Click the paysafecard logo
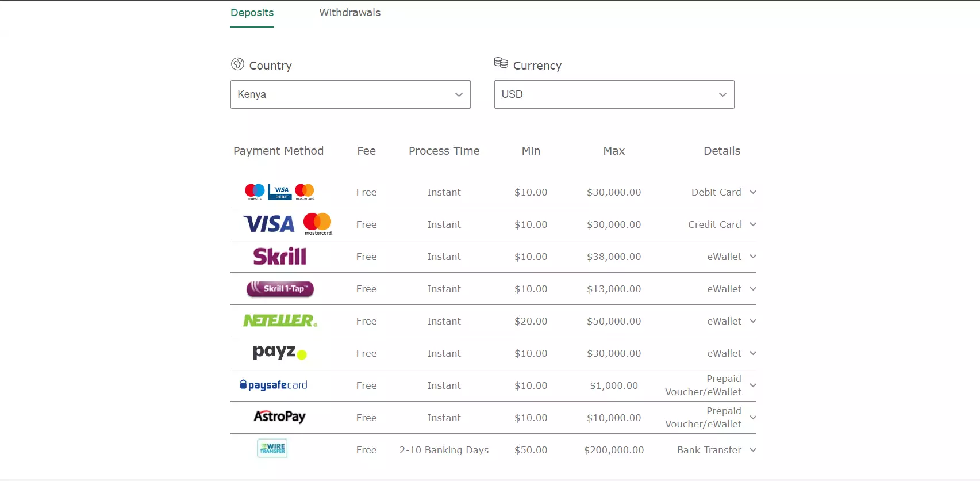This screenshot has height=481, width=980. tap(274, 385)
